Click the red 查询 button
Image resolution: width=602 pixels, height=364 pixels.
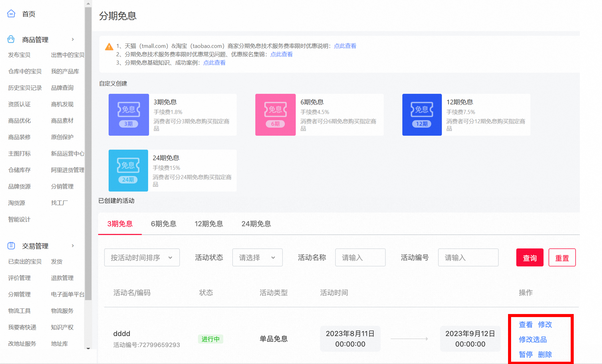click(529, 258)
